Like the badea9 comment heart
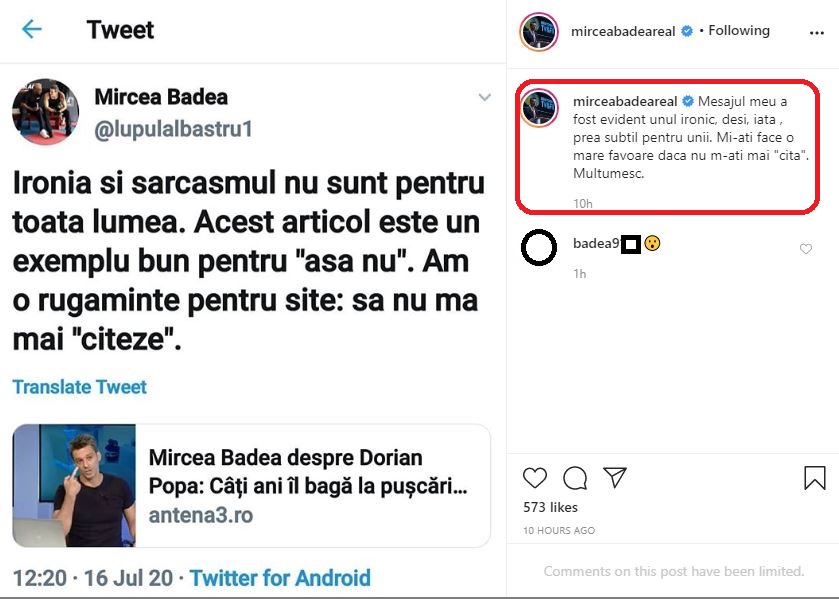Image resolution: width=839 pixels, height=599 pixels. 806,249
